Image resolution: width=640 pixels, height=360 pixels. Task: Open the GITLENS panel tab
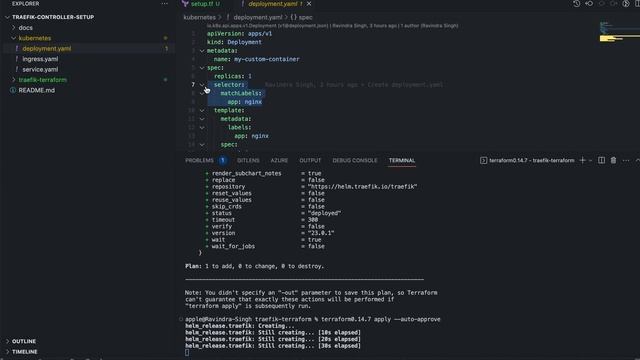pos(248,160)
